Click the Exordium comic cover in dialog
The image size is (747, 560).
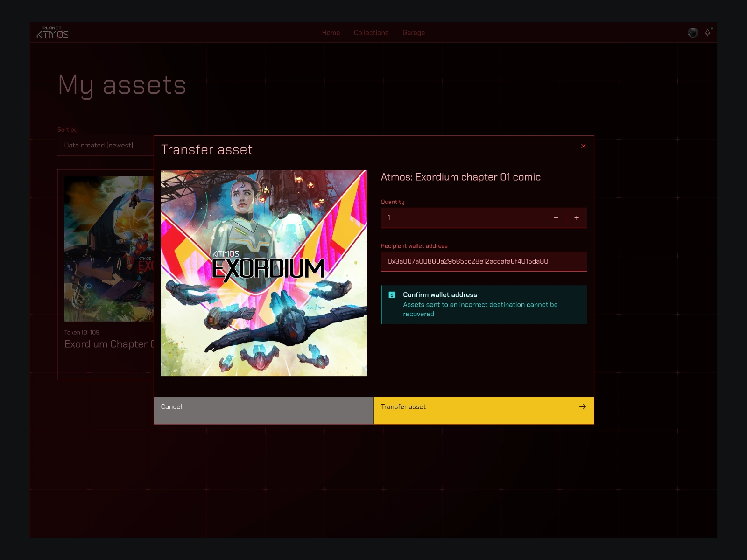click(264, 273)
